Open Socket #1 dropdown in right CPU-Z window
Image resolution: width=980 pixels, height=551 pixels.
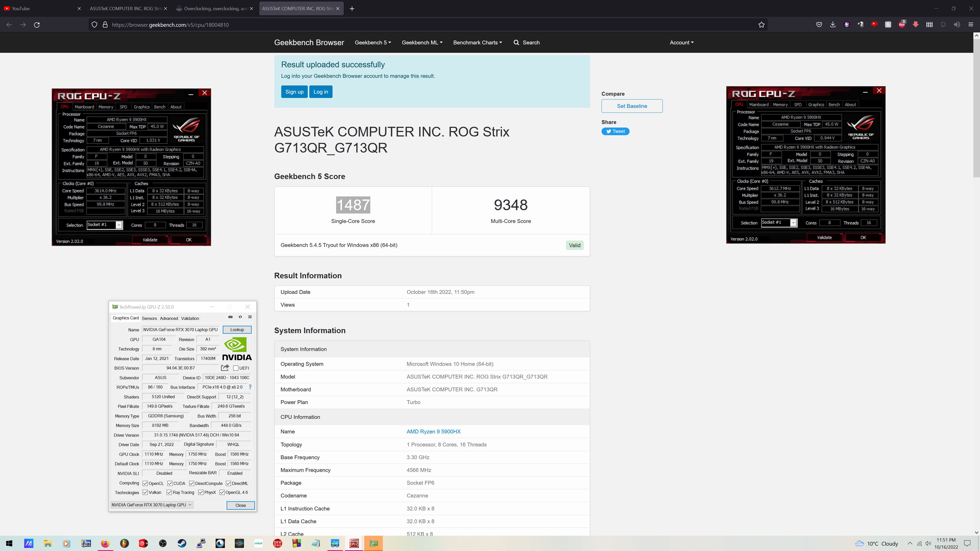[x=779, y=222]
